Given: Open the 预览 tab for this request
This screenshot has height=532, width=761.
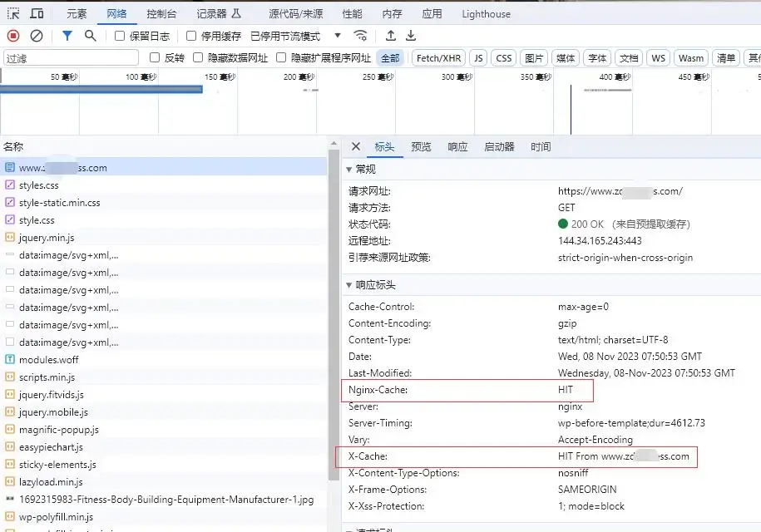Looking at the screenshot, I should click(420, 146).
